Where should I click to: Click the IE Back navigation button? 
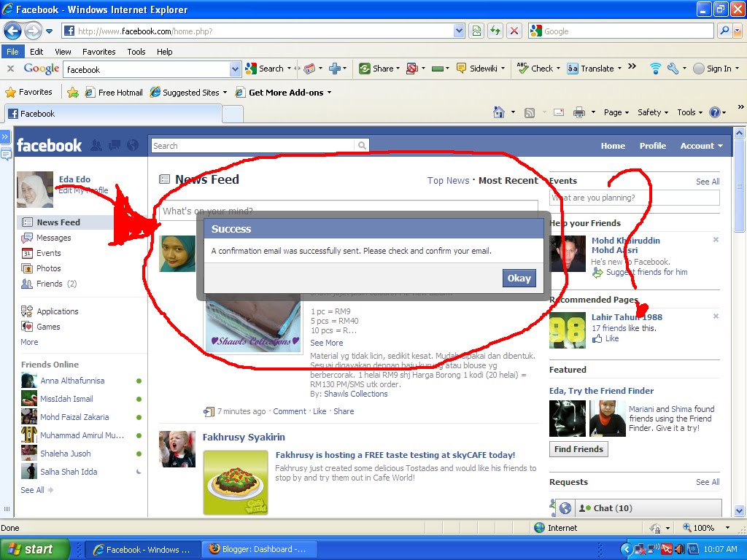coord(13,31)
